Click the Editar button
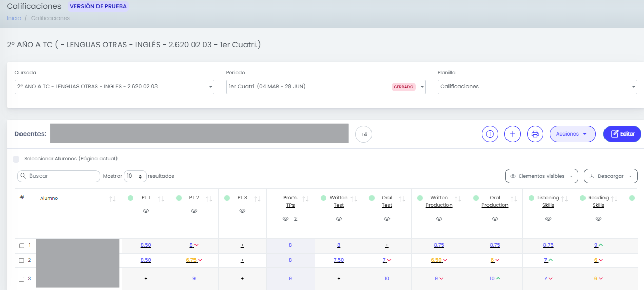 (x=622, y=134)
